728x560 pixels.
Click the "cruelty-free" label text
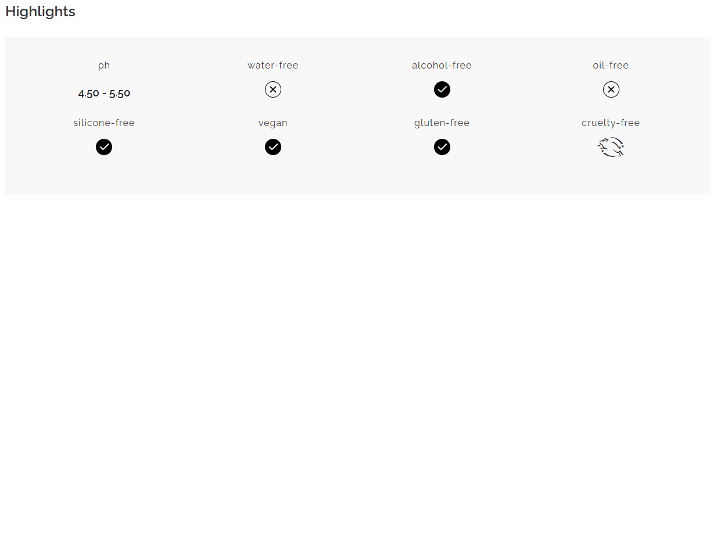tap(611, 123)
